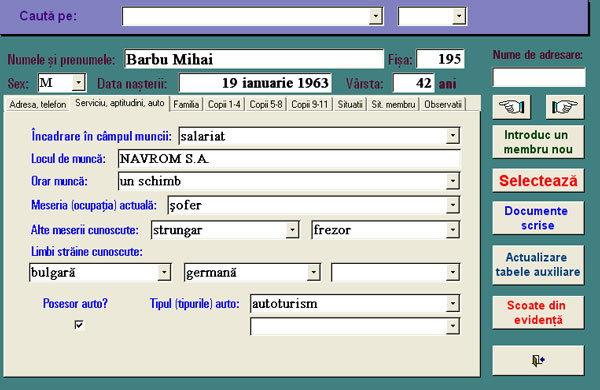The width and height of the screenshot is (600, 390).
Task: Switch to Copii 1-4 tab
Action: (224, 104)
